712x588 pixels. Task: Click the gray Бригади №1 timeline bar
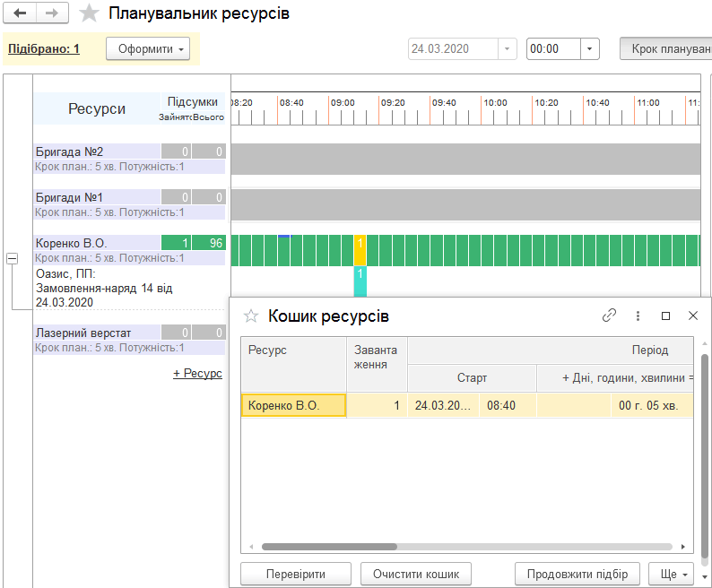click(465, 204)
